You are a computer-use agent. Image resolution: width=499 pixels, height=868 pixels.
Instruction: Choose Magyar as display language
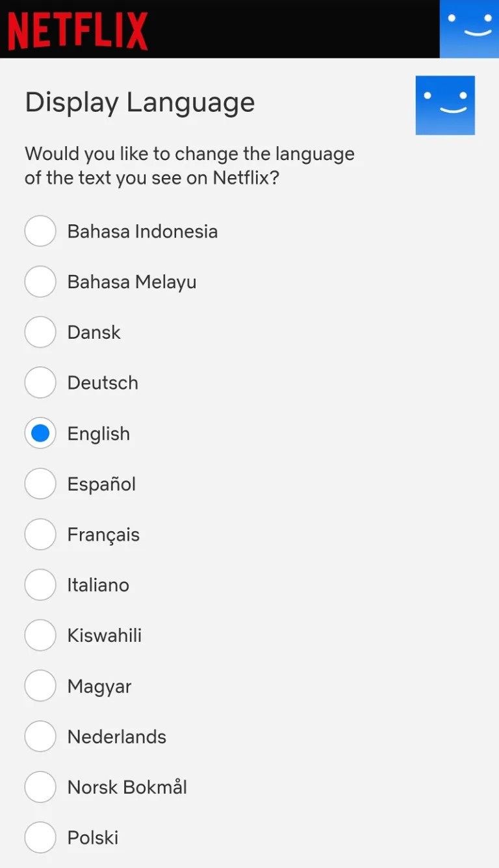[x=40, y=686]
